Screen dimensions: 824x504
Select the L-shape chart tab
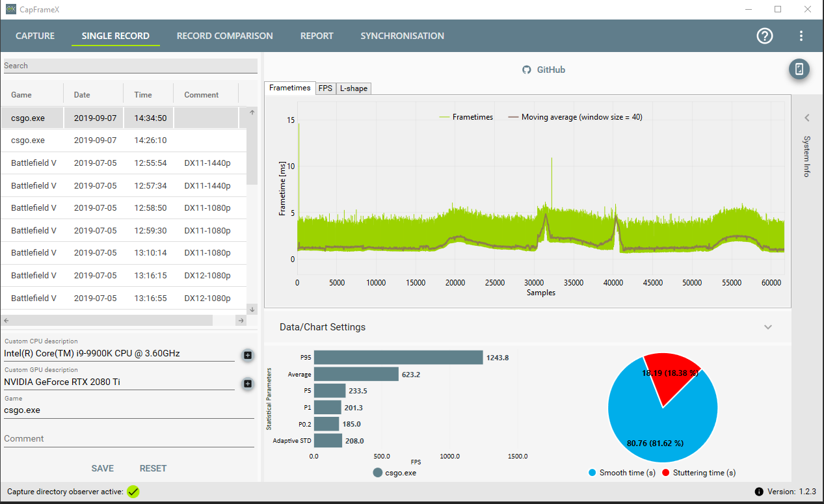[353, 88]
